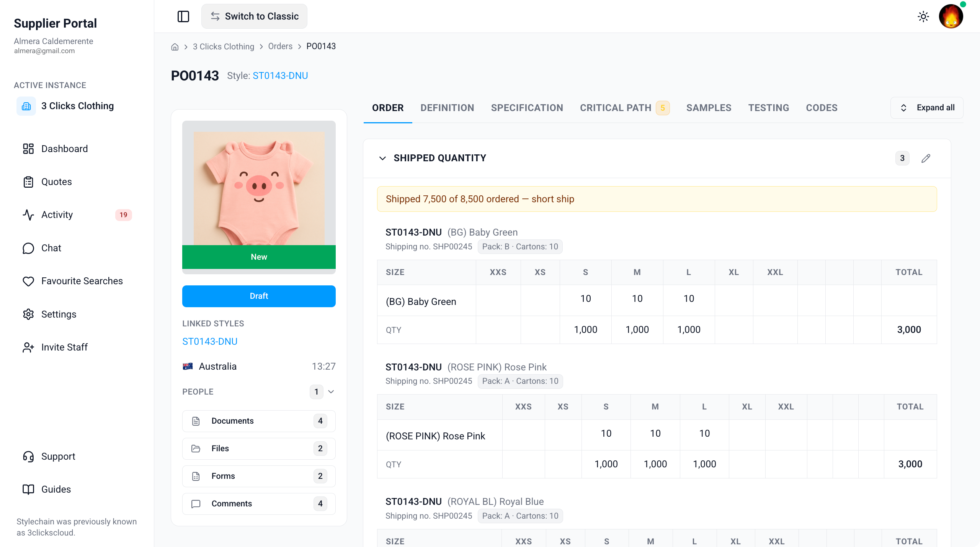Image resolution: width=980 pixels, height=547 pixels.
Task: Open 3 Clicks Clothing breadcrumb link
Action: click(x=224, y=46)
